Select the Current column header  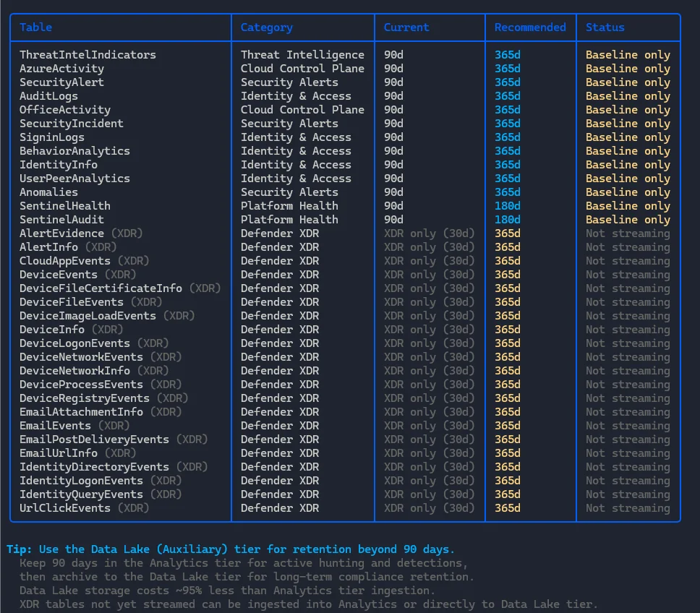coord(406,27)
